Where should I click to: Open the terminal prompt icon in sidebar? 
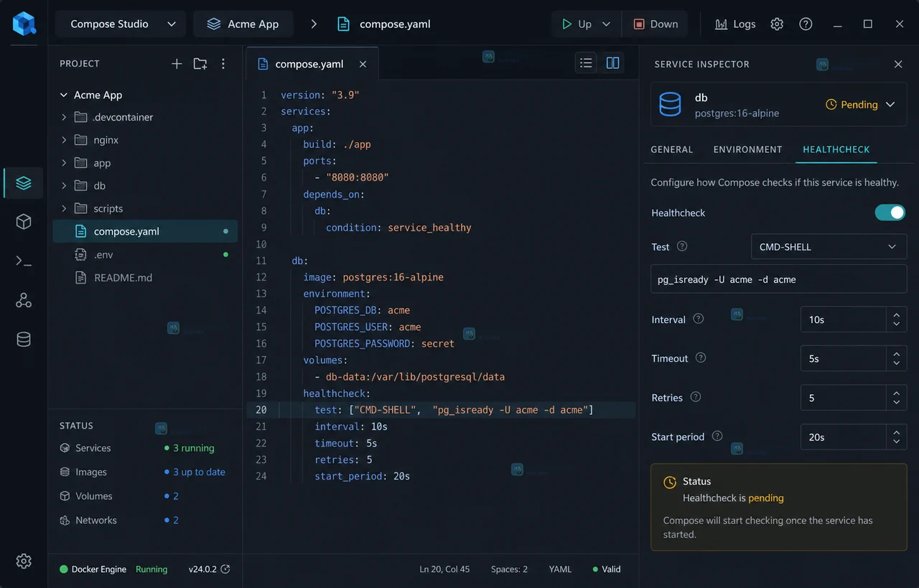[24, 261]
